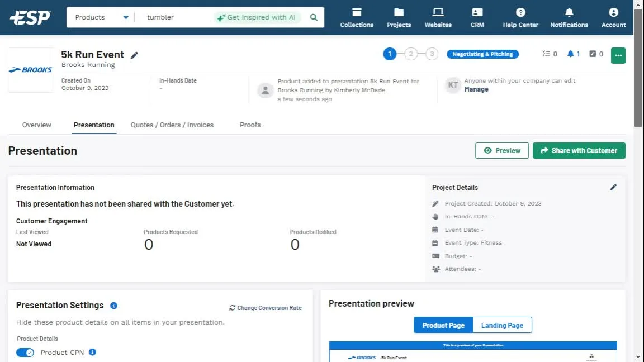Click the magnifying glass search icon

[x=314, y=17]
